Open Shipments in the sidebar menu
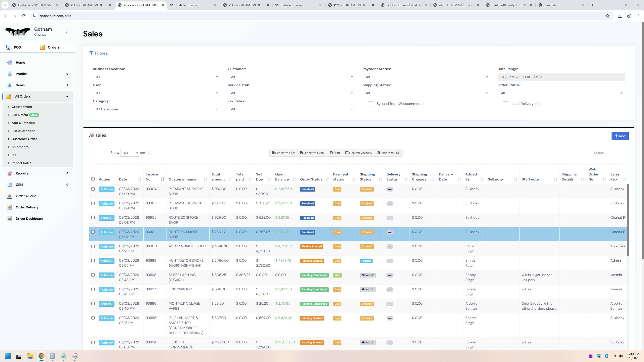Screen dimensions: 644x362 20,147
